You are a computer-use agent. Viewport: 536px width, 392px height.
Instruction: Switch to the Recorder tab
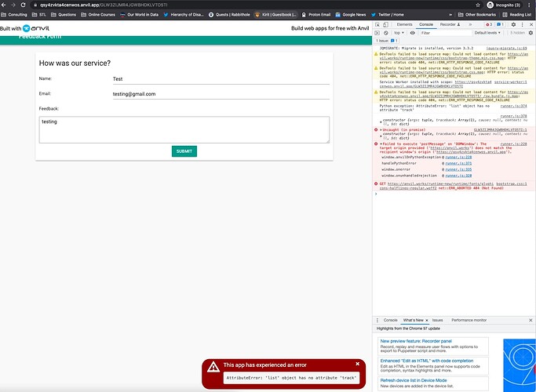(x=450, y=24)
